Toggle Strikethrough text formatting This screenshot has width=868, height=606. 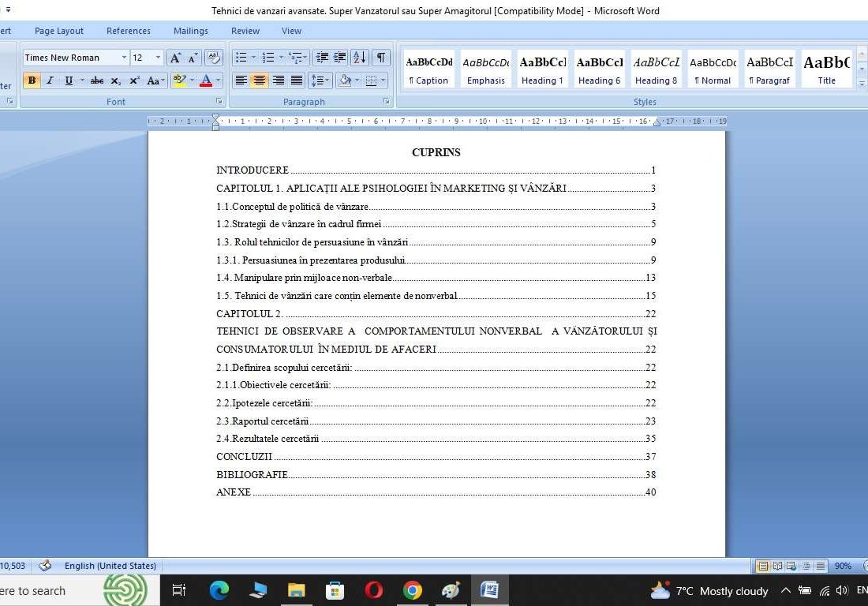tap(97, 80)
